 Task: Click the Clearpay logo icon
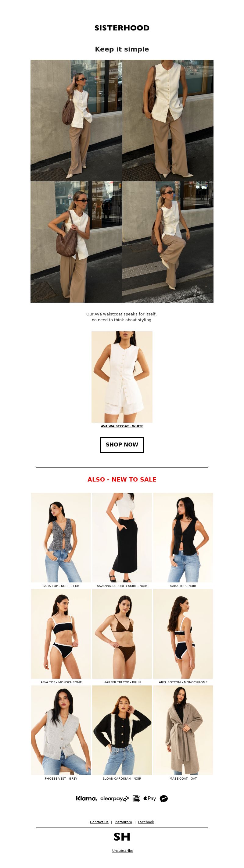(115, 799)
